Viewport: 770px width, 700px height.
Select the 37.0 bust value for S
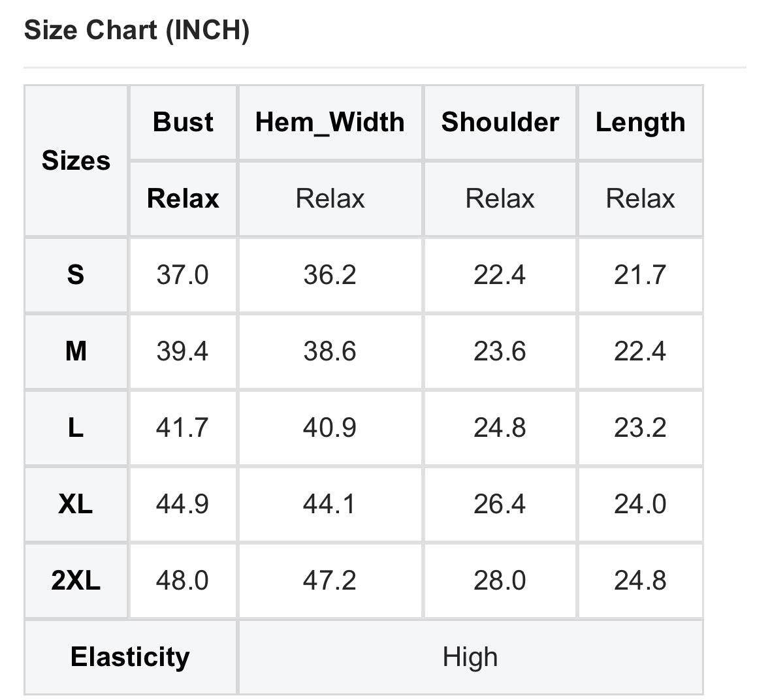(x=183, y=275)
